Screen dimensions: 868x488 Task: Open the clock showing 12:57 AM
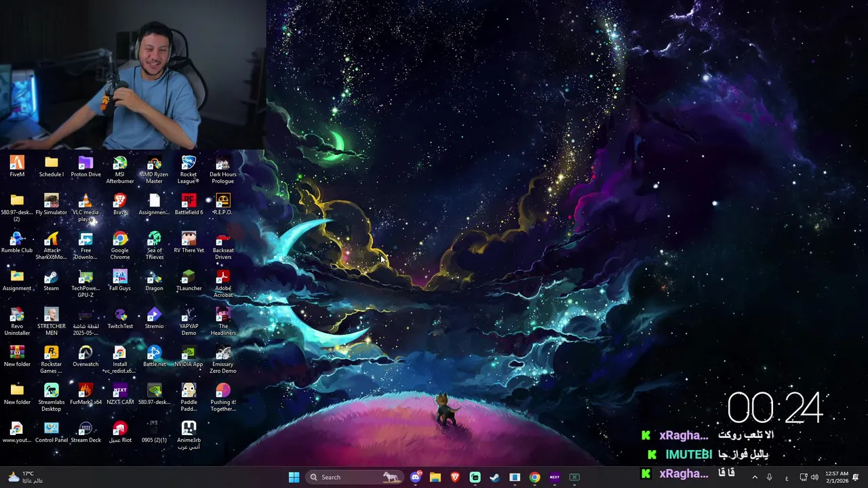[836, 477]
